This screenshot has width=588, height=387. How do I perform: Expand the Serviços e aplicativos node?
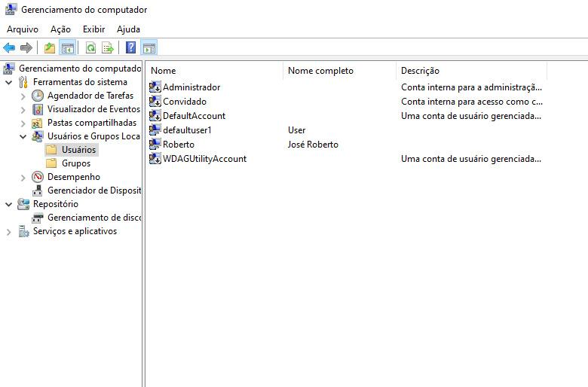tap(8, 232)
